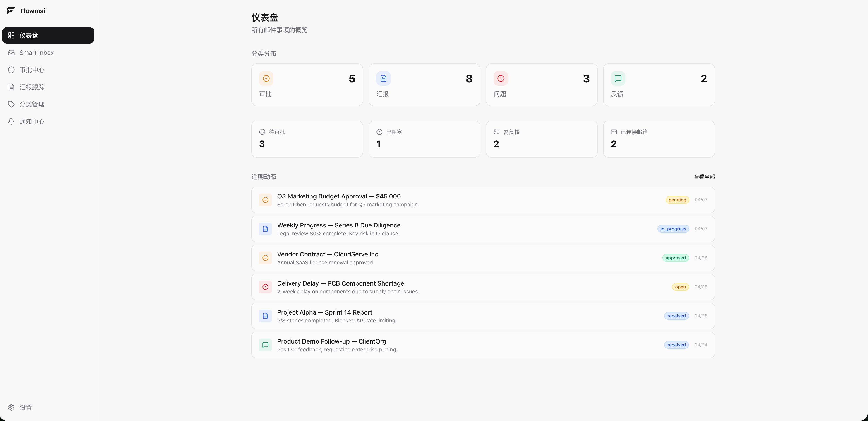Image resolution: width=868 pixels, height=421 pixels.
Task: Open the 待审批 stat card
Action: coord(307,139)
